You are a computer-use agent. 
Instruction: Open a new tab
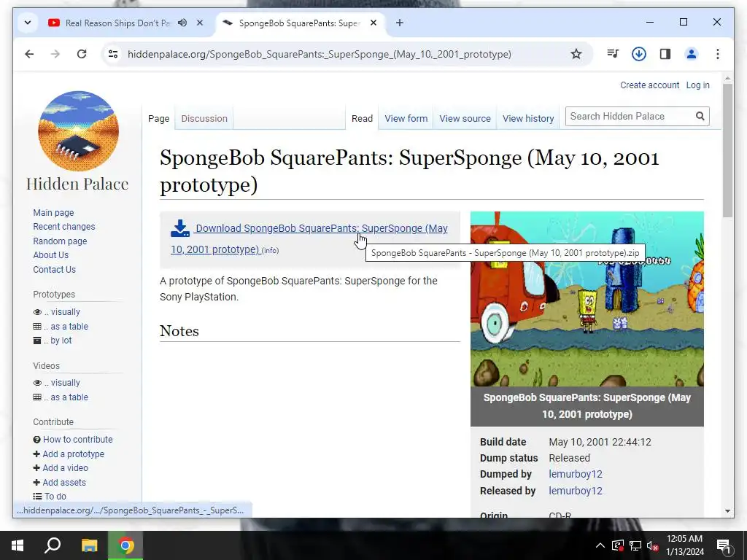tap(400, 23)
